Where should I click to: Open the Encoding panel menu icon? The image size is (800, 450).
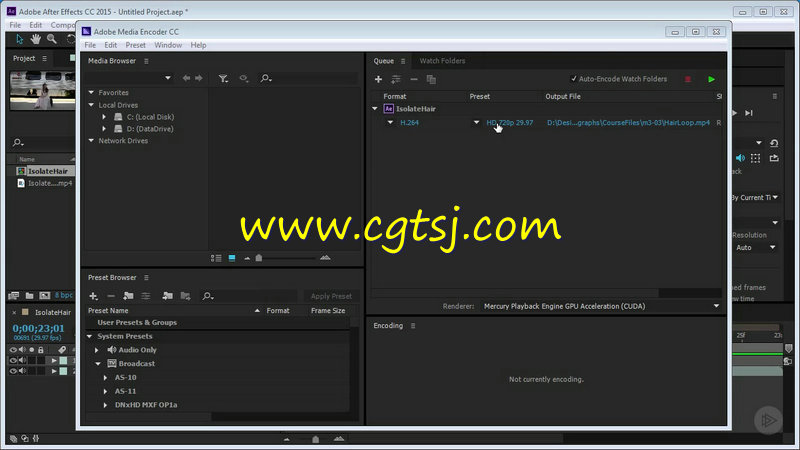pos(413,326)
